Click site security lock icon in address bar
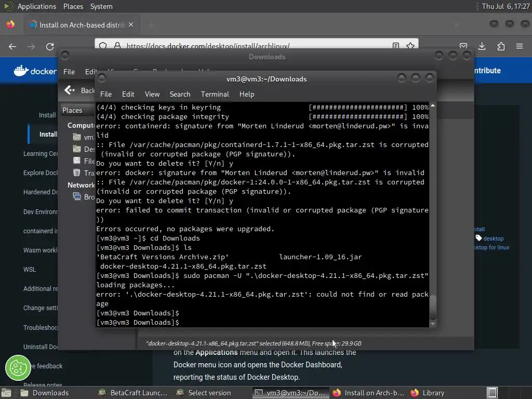The height and width of the screenshot is (399, 532). pos(117,46)
